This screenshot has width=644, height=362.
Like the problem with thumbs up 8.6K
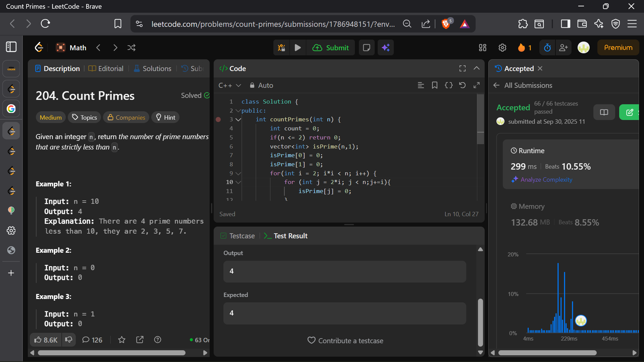(x=46, y=340)
